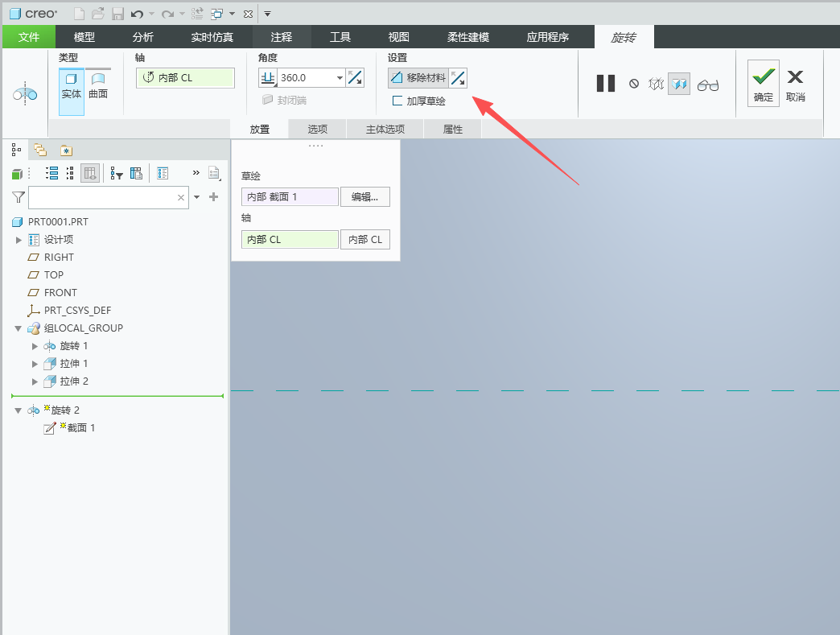Click the unattached preview icon

[657, 84]
